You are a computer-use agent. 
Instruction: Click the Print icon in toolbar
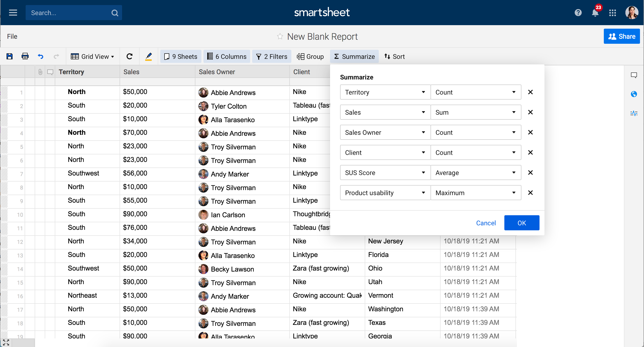coord(25,56)
